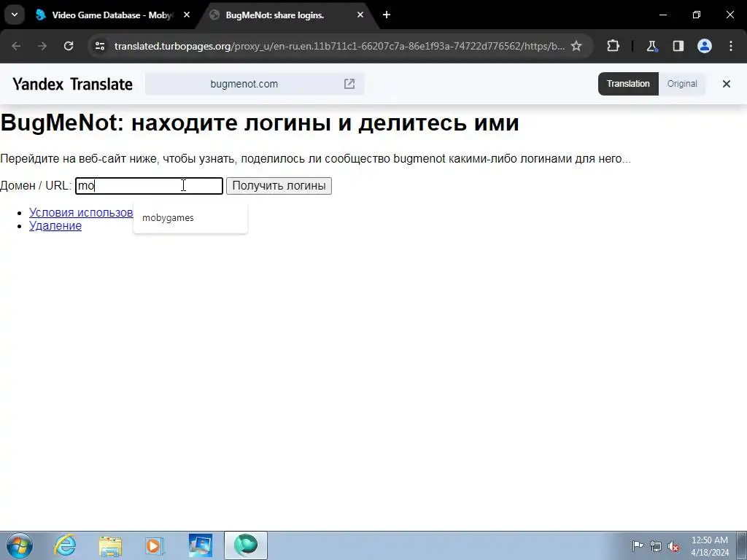Open a new browser tab
Screen dimensions: 747x560
click(387, 15)
